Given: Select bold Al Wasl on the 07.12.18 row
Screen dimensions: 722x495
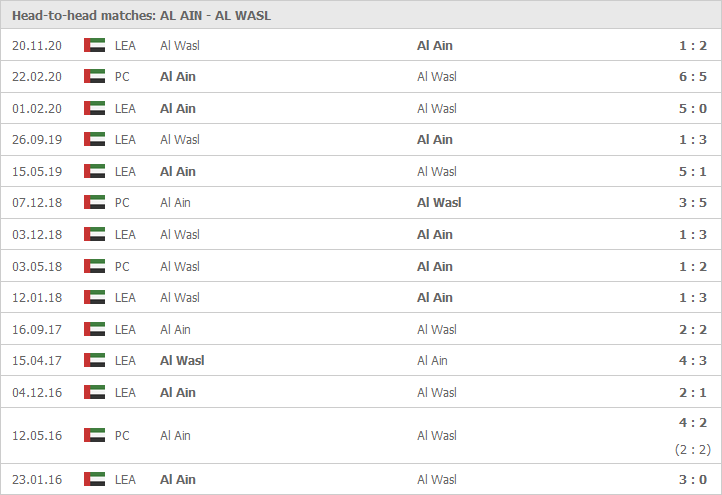Looking at the screenshot, I should coord(439,202).
